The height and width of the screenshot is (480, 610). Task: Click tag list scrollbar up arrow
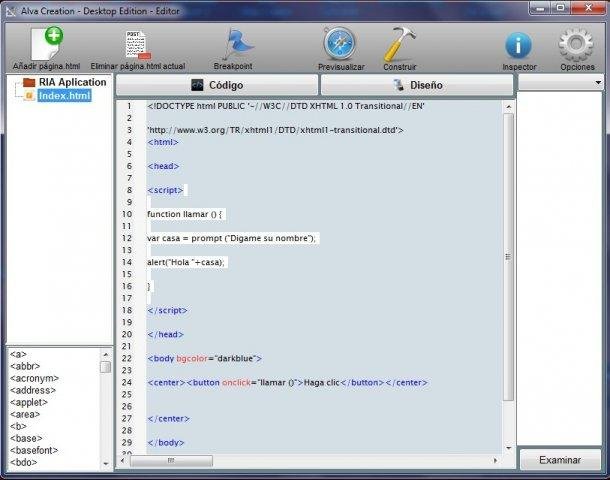tap(105, 354)
